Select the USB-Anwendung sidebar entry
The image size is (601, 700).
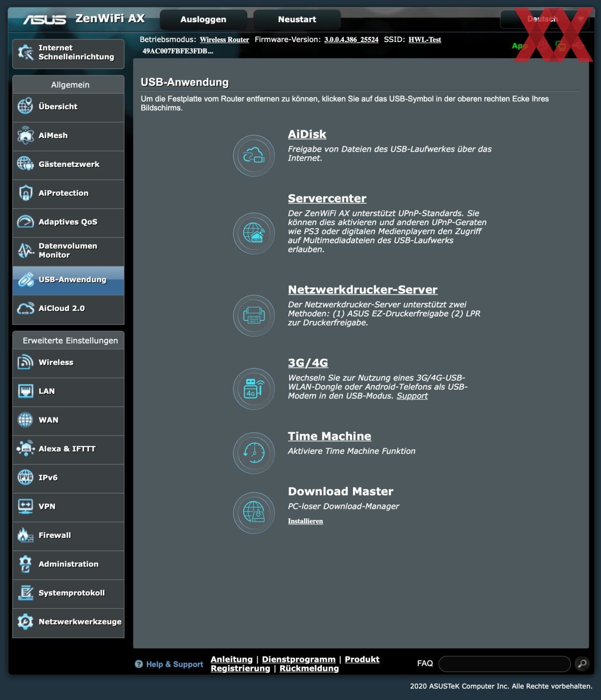point(68,280)
